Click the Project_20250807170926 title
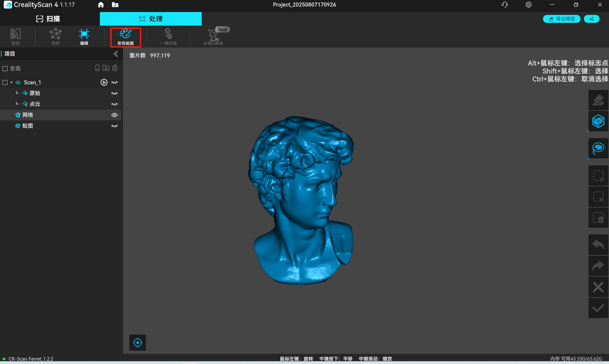The height and width of the screenshot is (364, 609). [x=304, y=5]
